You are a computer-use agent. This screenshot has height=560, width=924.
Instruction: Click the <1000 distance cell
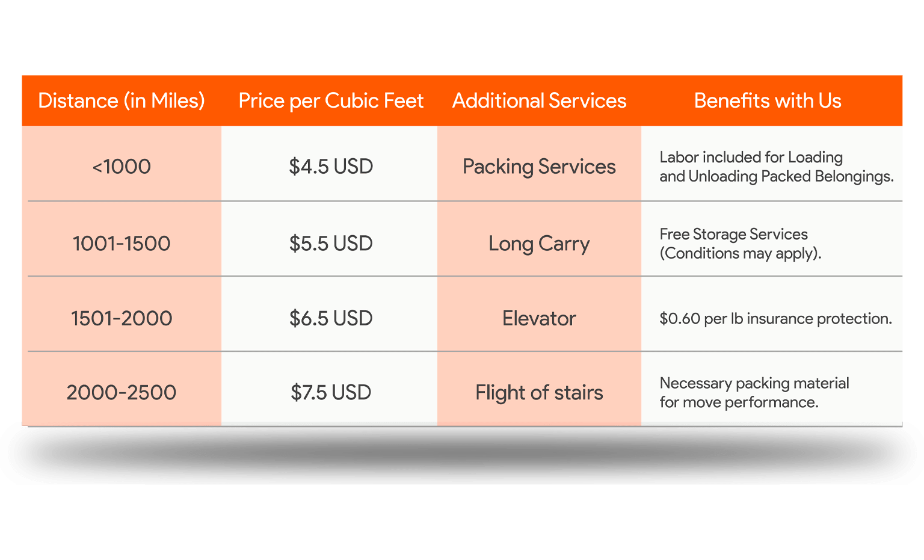pos(122,167)
